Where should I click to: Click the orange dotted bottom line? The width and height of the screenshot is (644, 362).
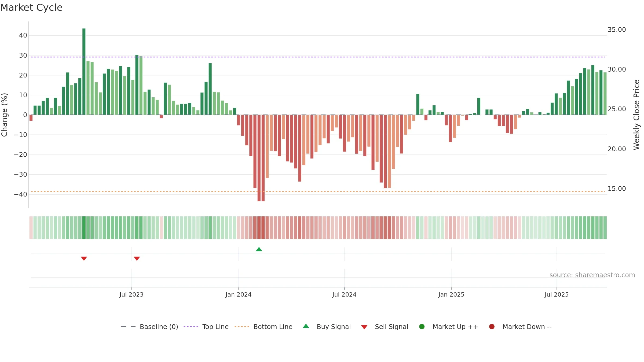(x=318, y=191)
